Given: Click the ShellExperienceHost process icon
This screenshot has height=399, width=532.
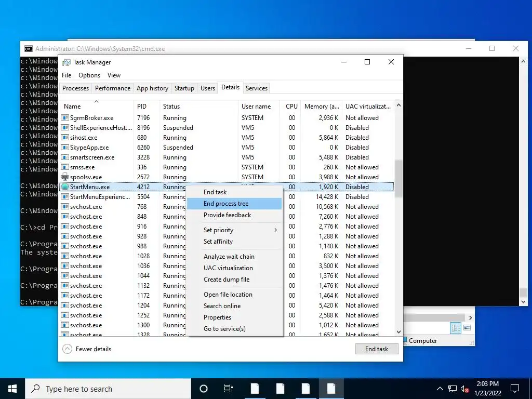Looking at the screenshot, I should [x=65, y=128].
